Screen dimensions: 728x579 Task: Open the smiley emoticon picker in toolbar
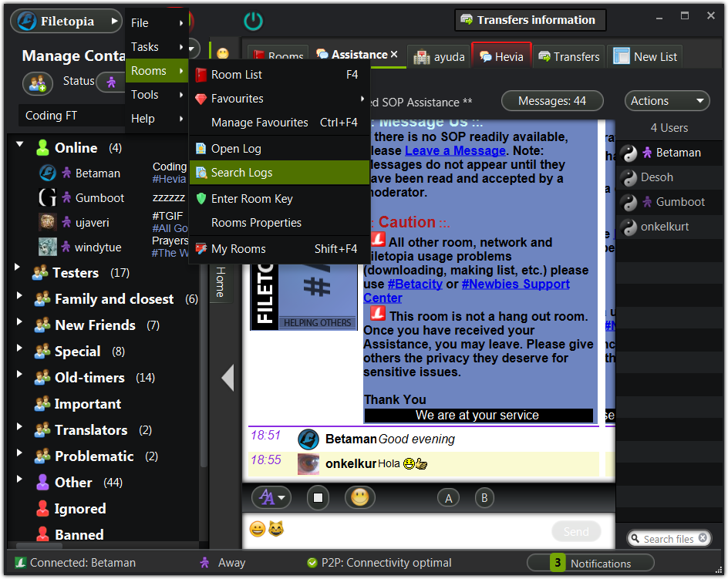[360, 498]
